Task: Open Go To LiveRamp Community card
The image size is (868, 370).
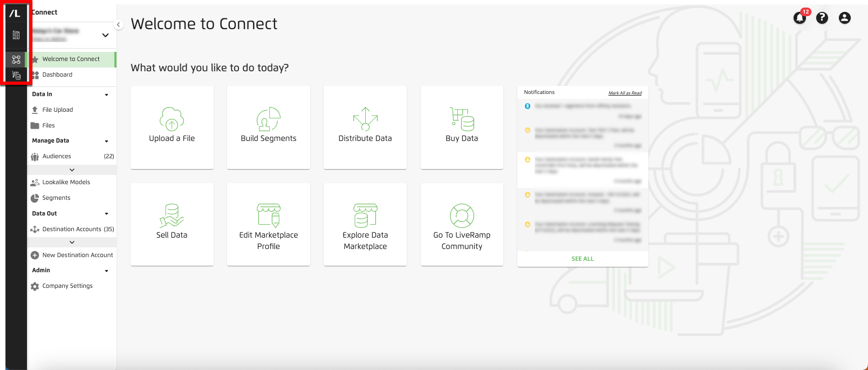Action: [x=462, y=224]
